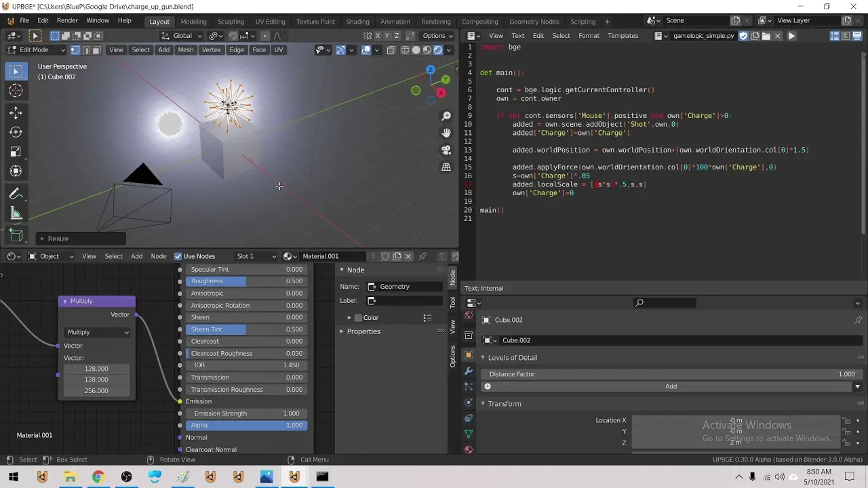Click the viewport Options button
Image resolution: width=868 pixels, height=488 pixels.
coord(437,36)
